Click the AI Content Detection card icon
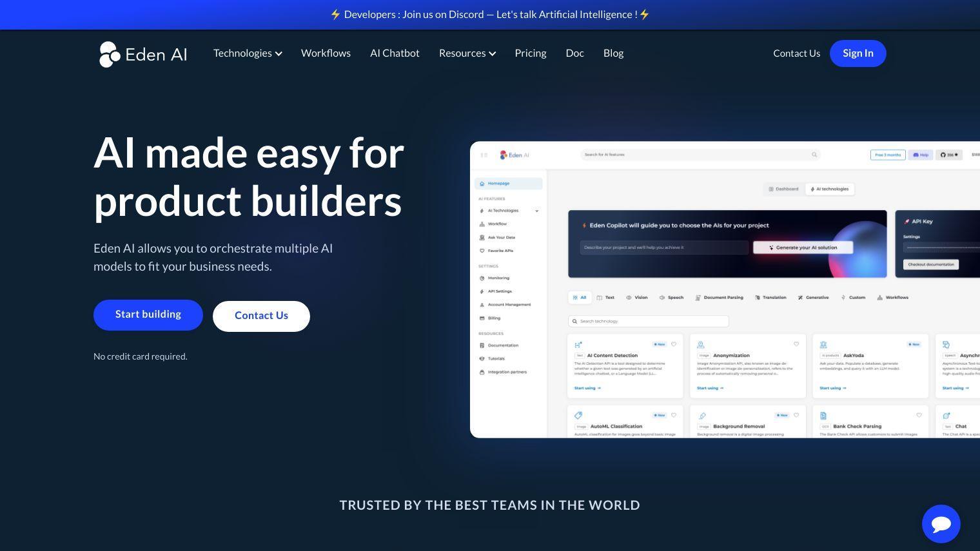This screenshot has width=980, height=551. [578, 345]
